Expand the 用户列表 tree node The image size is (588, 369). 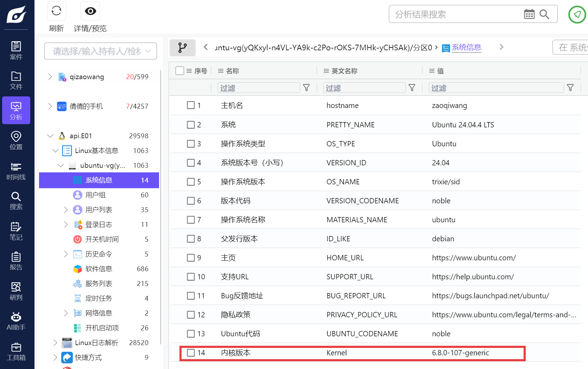point(66,210)
